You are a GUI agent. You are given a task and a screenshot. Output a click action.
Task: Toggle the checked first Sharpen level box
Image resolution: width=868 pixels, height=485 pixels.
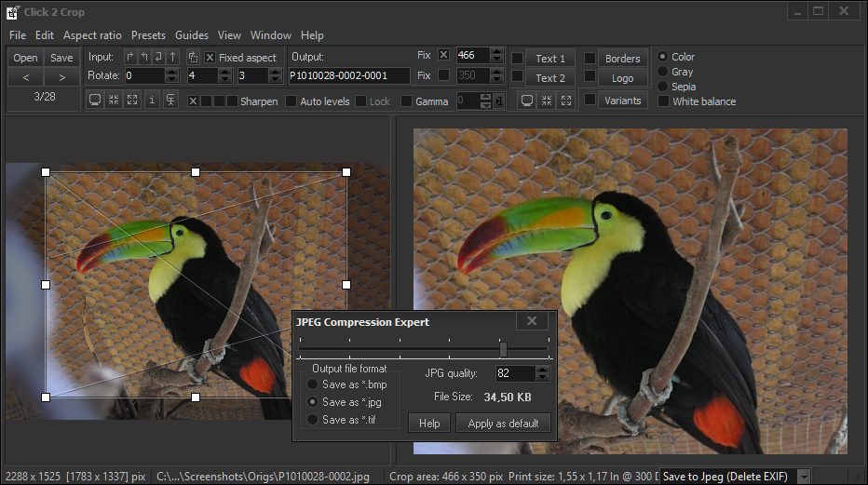tap(193, 101)
